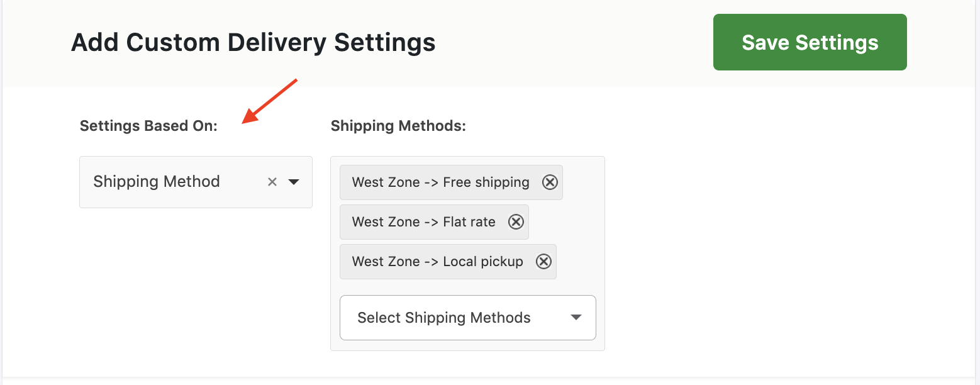980x385 pixels.
Task: Click the Shipping Method selected value text
Action: click(157, 182)
